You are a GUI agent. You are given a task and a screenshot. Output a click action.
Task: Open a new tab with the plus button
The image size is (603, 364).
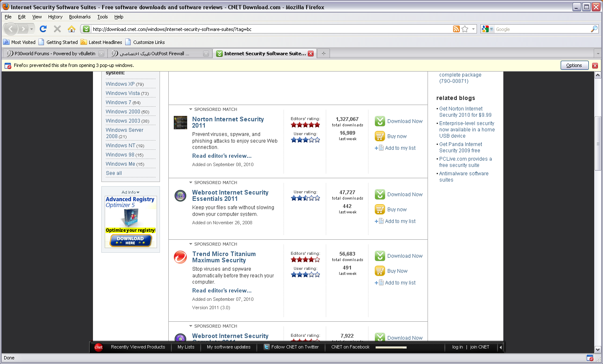point(323,54)
